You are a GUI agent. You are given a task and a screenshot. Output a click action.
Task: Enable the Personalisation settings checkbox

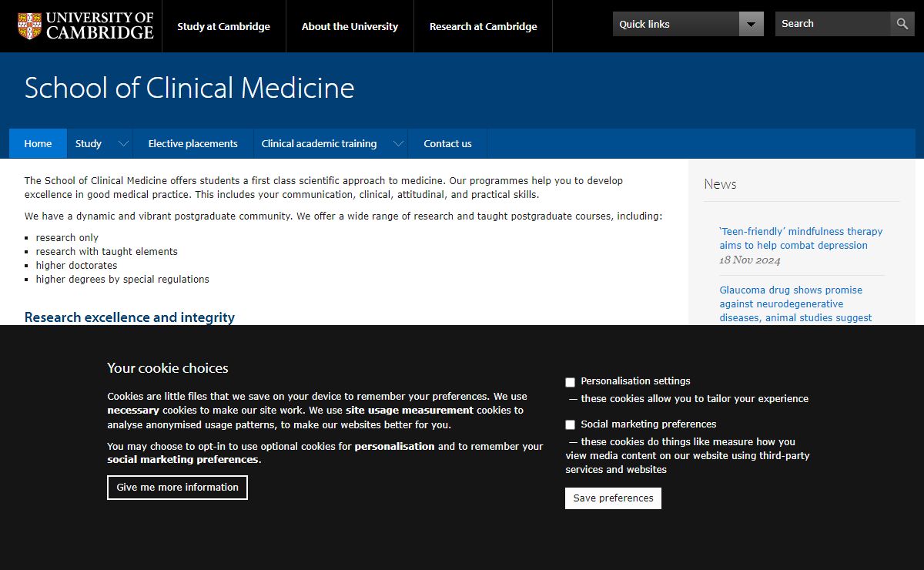(x=571, y=382)
